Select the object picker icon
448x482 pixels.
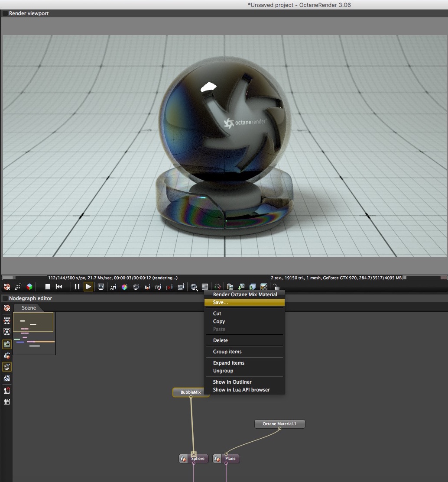147,287
